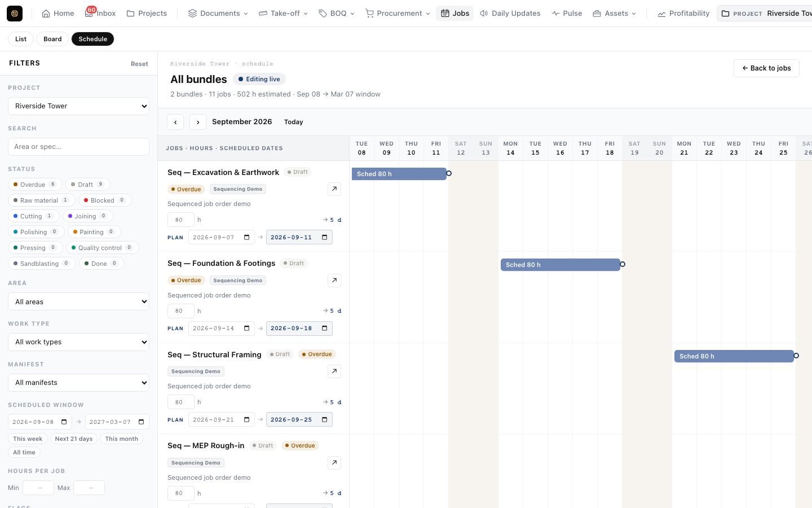Open the Project dropdown showing Riverside Tower
Viewport: 812px width, 508px height.
click(78, 106)
